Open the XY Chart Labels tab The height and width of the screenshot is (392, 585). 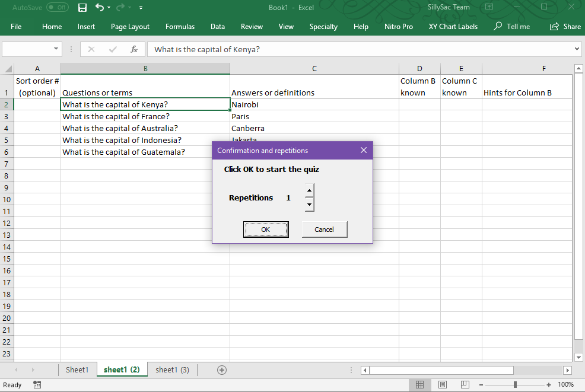453,27
